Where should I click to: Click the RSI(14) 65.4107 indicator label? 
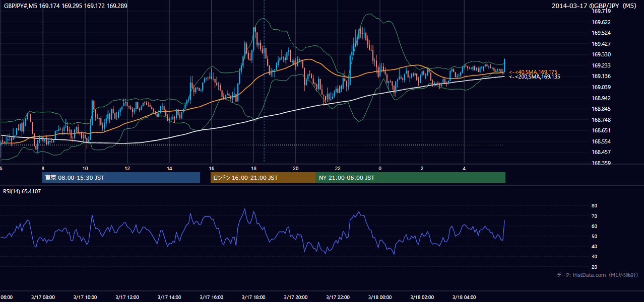[x=22, y=191]
